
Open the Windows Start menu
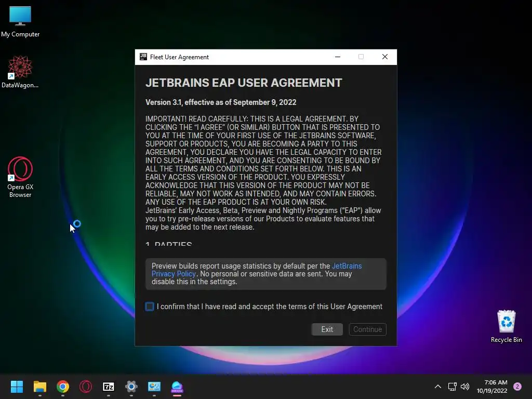coord(17,387)
